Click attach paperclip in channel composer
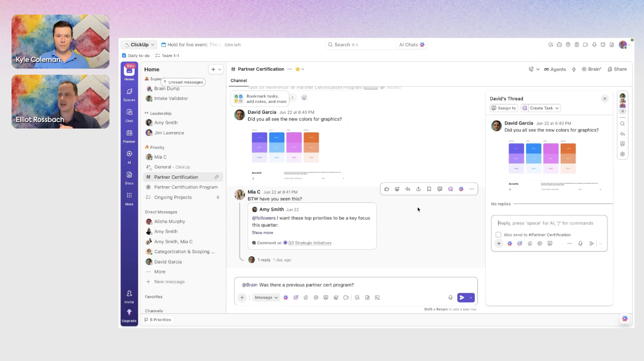This screenshot has height=361, width=644. [x=306, y=297]
